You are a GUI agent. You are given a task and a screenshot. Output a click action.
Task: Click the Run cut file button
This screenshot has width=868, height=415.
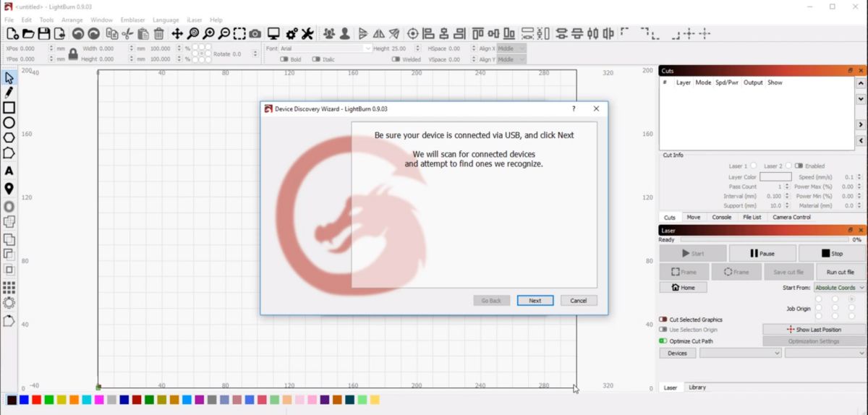click(841, 272)
